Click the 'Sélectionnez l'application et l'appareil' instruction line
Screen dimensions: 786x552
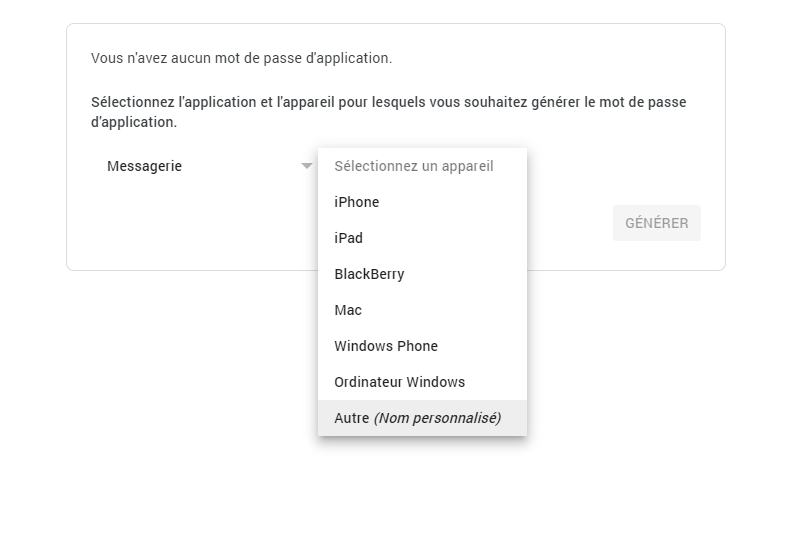tap(388, 102)
